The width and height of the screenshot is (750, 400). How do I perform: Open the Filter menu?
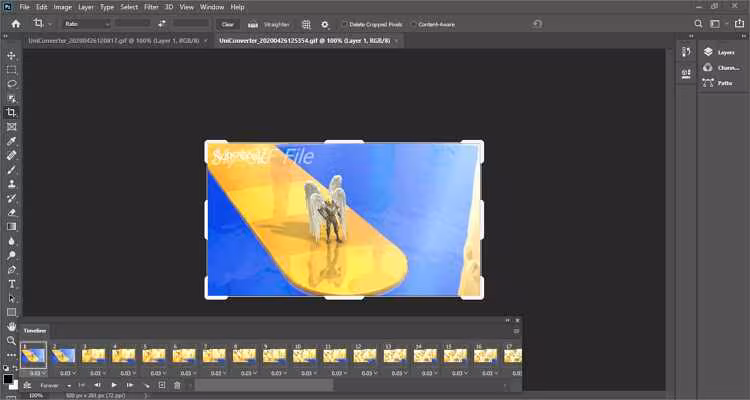151,7
